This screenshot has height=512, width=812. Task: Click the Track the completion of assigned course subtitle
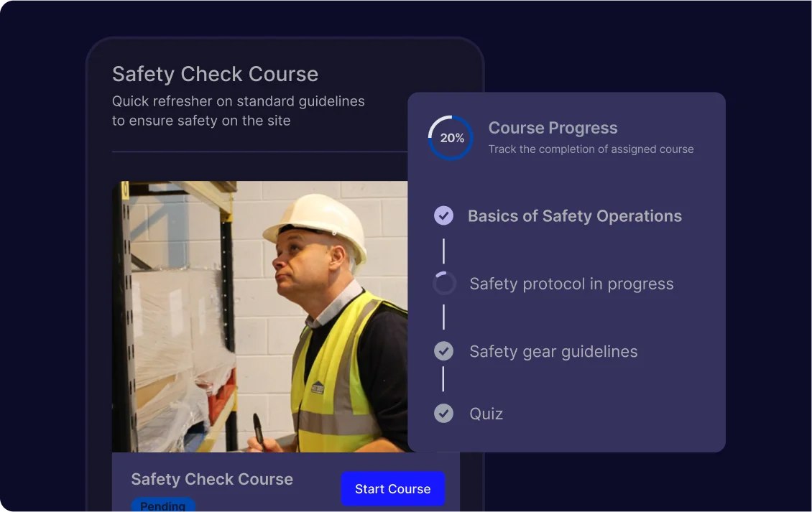tap(591, 149)
